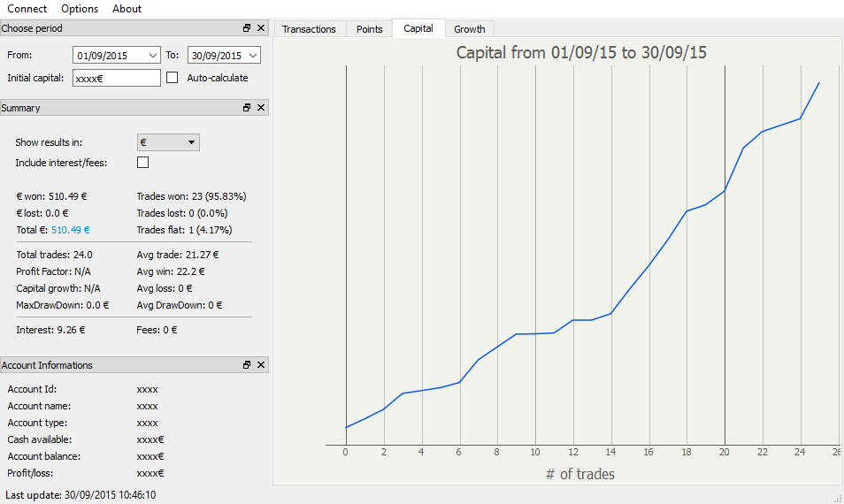Open the Options menu
The image size is (844, 504).
pyautogui.click(x=80, y=9)
